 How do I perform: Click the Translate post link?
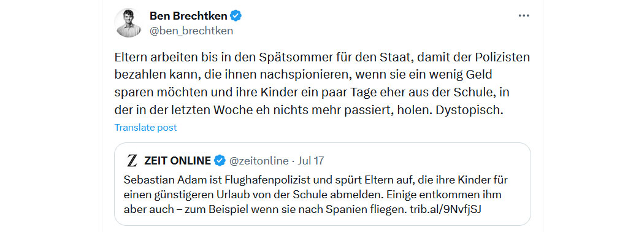pyautogui.click(x=145, y=128)
